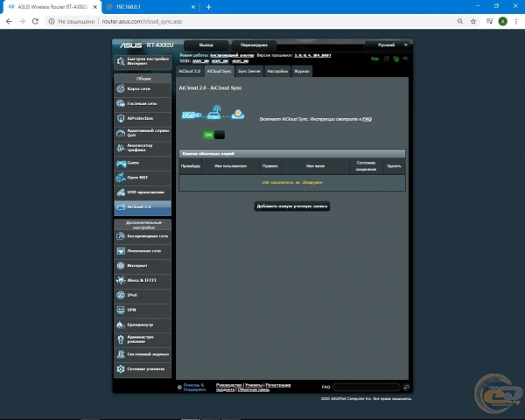
Task: Click into the FAQ search input field
Action: pos(367,387)
